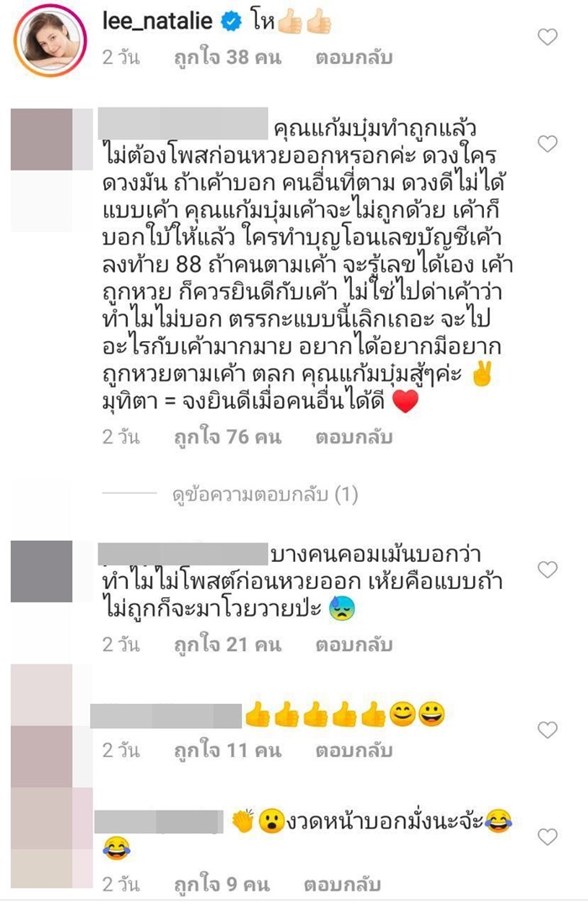Open ถูกใจ 21 คน likes list
Viewport: 588px width, 908px height.
pos(228,644)
